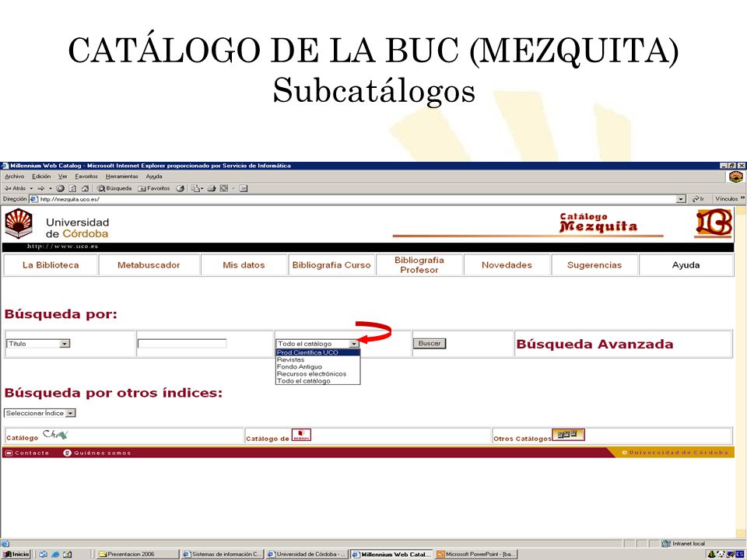Select Prod Científica UCO option
Screen dimensions: 747x560
tap(317, 353)
